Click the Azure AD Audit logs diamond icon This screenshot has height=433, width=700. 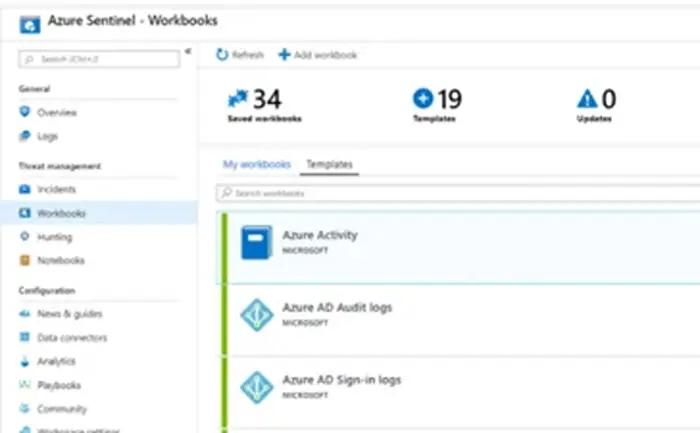coord(257,315)
